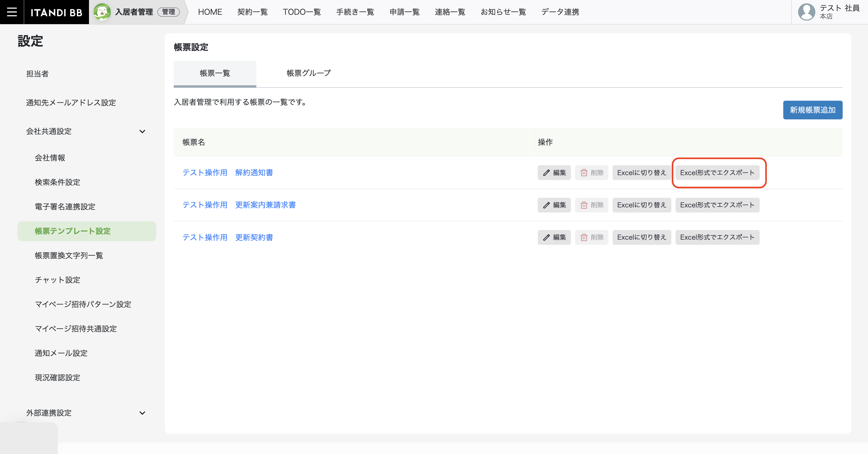Open 帳票置換文字列一覧 in the sidebar
This screenshot has width=868, height=454.
[69, 255]
